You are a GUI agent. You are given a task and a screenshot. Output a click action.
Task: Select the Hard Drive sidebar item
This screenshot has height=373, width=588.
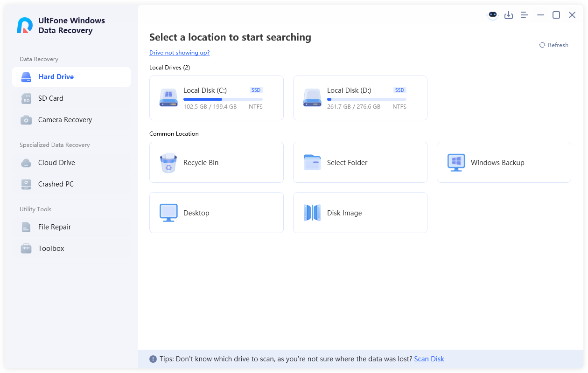57,77
